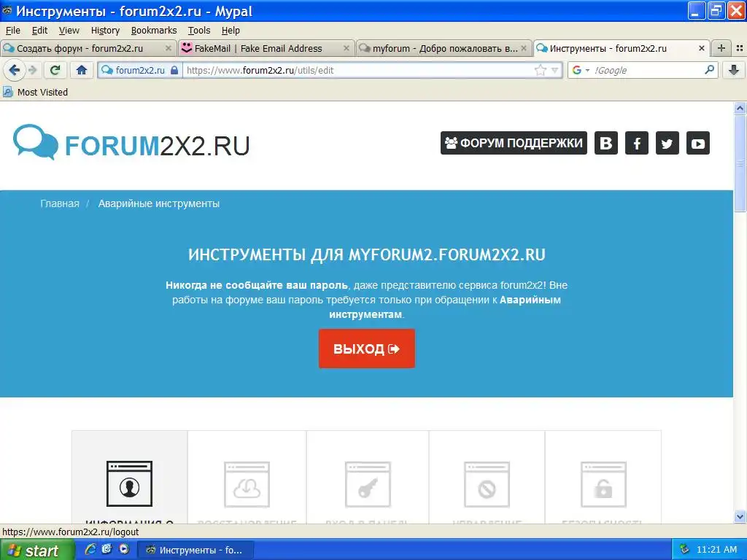Open the list all tabs button
This screenshot has width=747, height=560.
(740, 48)
